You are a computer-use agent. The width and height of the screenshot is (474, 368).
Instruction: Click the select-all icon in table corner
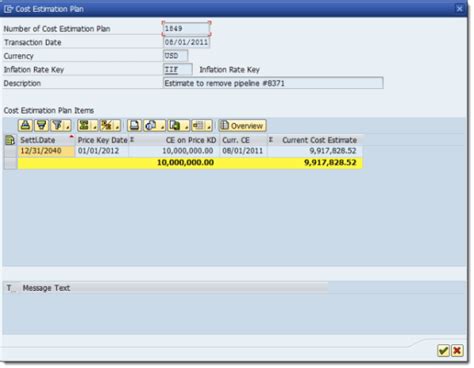(10, 140)
